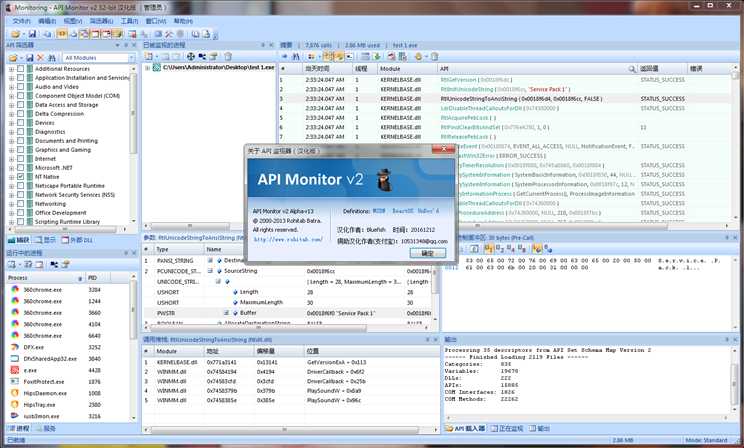The height and width of the screenshot is (448, 744).
Task: Click the crosshair target icon in monitored processes toolbar
Action: point(191,56)
